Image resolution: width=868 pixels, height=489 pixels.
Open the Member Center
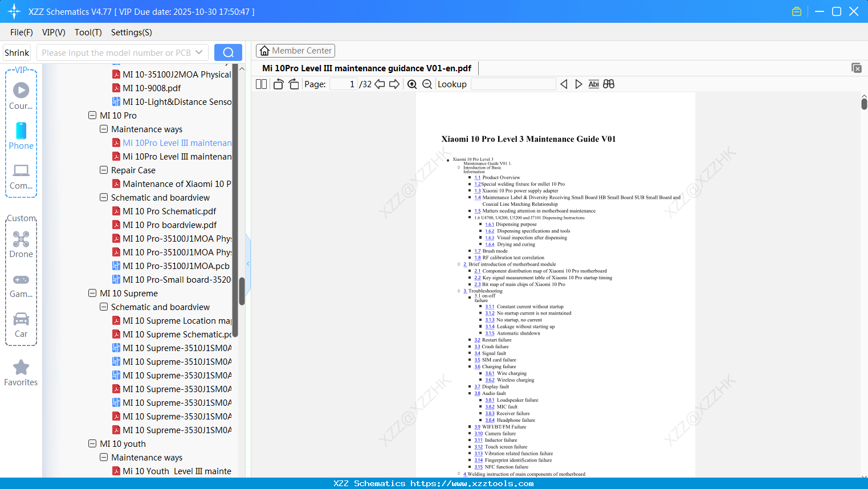pyautogui.click(x=295, y=51)
